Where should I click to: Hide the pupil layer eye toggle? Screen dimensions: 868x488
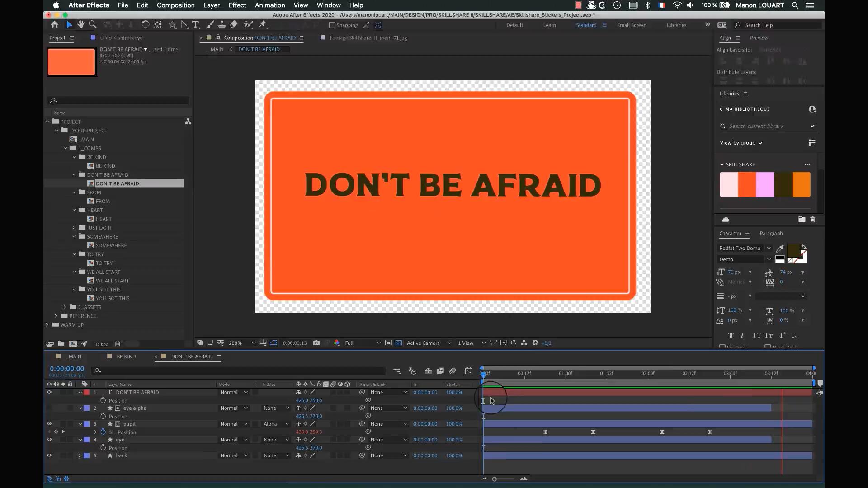[x=49, y=424]
